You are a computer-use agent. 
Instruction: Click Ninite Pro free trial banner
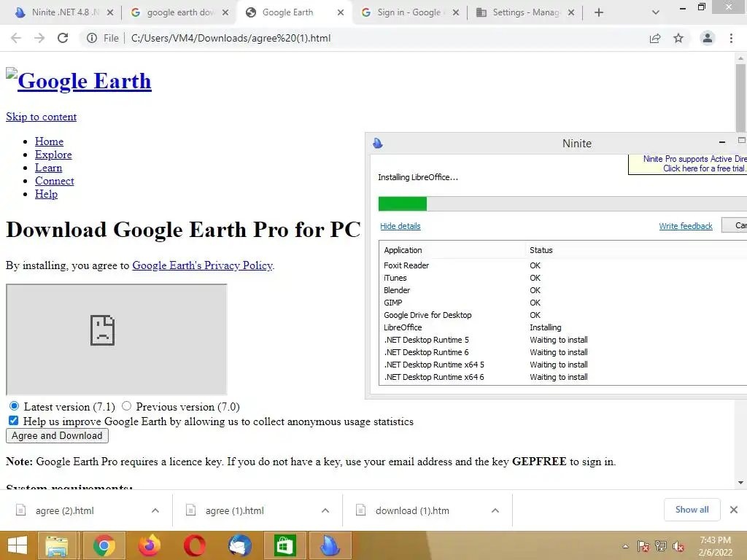pyautogui.click(x=688, y=164)
